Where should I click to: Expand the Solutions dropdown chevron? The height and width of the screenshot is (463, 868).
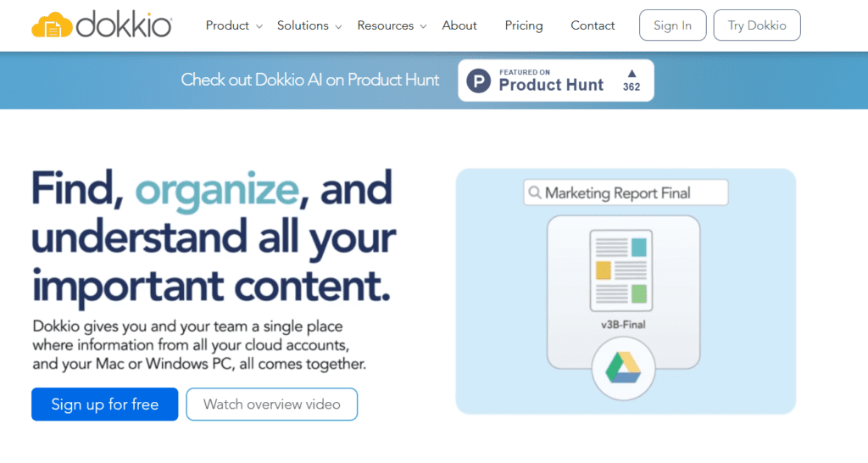(338, 27)
